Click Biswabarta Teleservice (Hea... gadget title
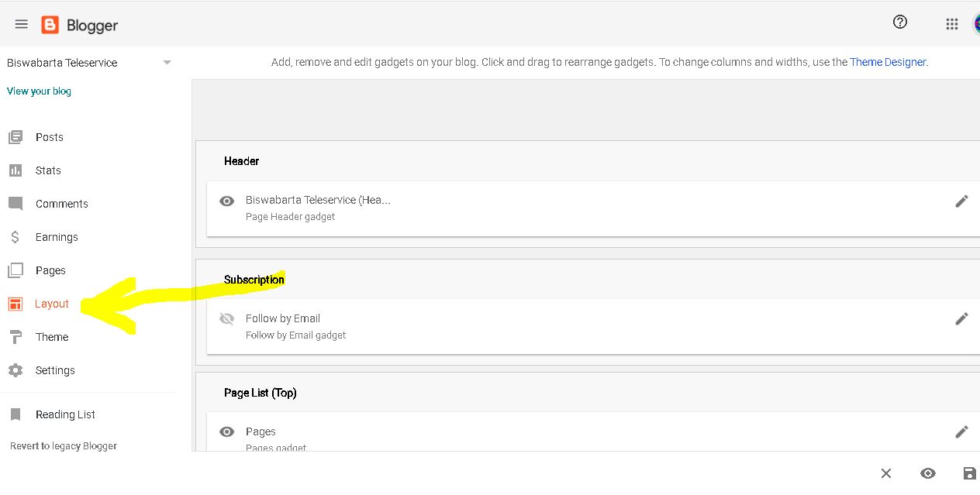The height and width of the screenshot is (495, 980). (318, 200)
